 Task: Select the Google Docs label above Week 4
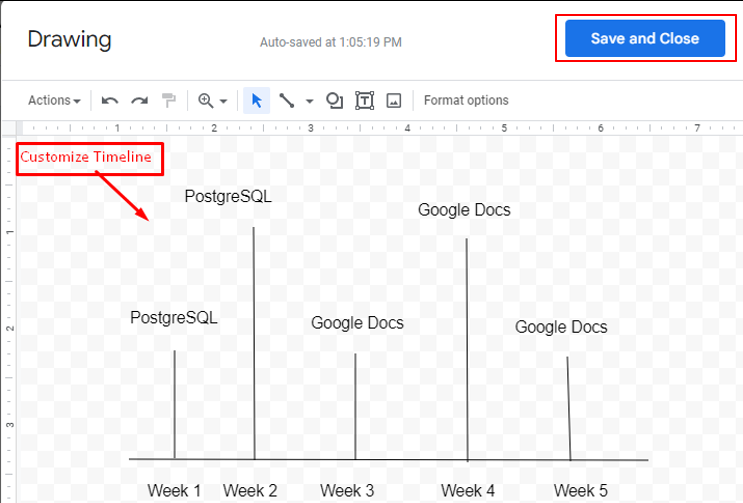[x=464, y=210]
